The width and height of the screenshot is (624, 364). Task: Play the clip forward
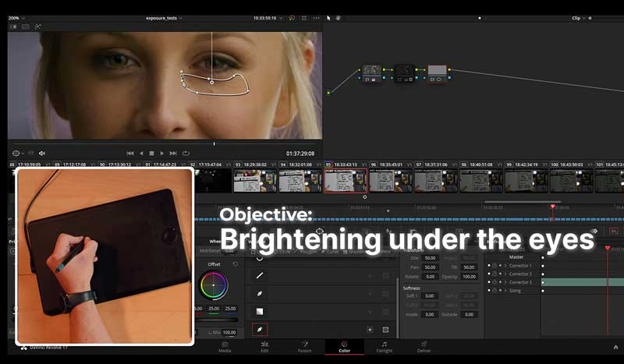pyautogui.click(x=162, y=153)
